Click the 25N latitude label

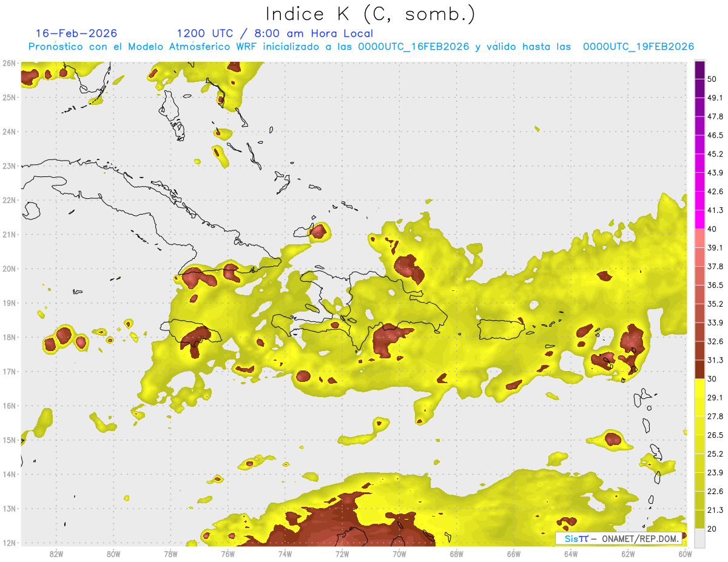9,97
